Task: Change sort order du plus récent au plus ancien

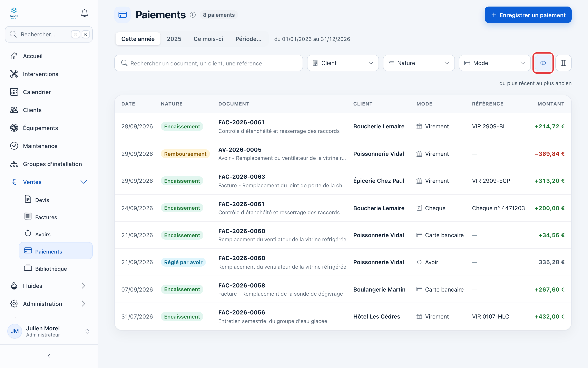Action: [535, 83]
